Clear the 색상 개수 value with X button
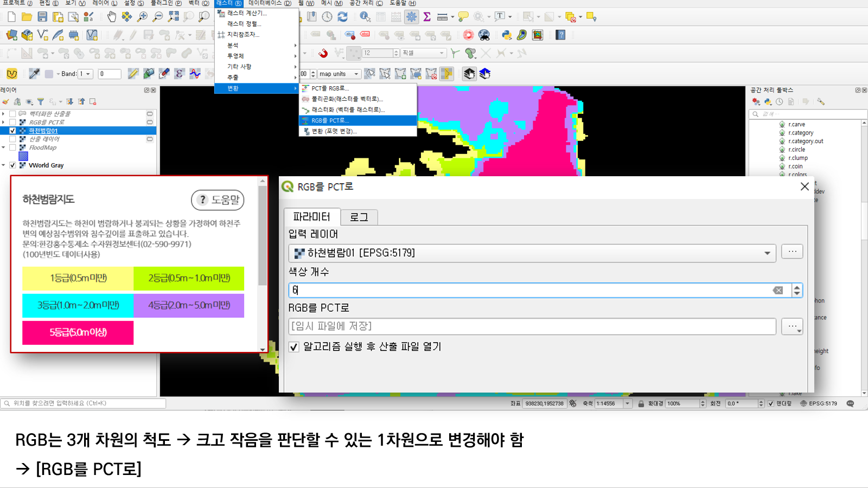Viewport: 868px width, 488px height. pos(778,291)
